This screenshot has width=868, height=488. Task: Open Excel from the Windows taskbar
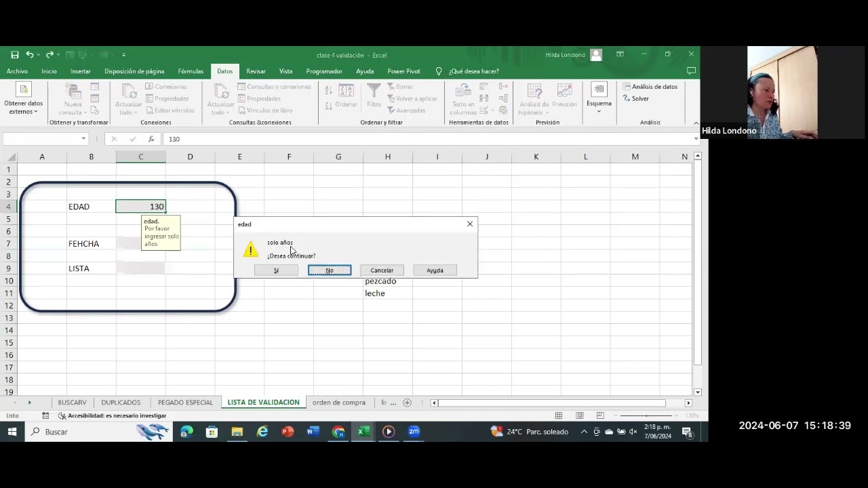tap(363, 432)
